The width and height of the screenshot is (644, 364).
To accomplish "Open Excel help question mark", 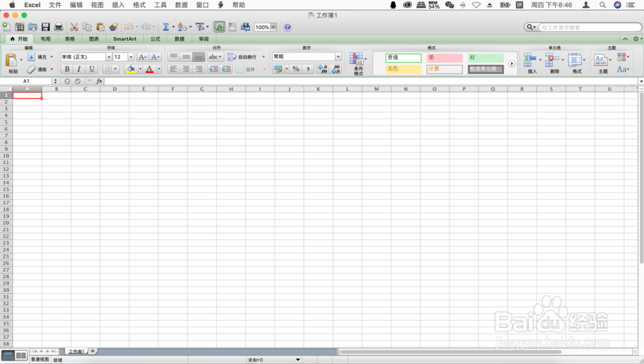I will coord(287,26).
